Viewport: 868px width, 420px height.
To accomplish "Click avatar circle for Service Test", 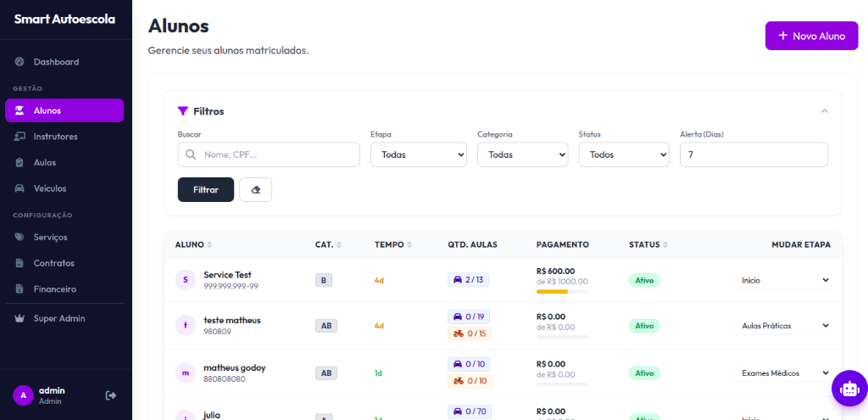I will coord(186,280).
